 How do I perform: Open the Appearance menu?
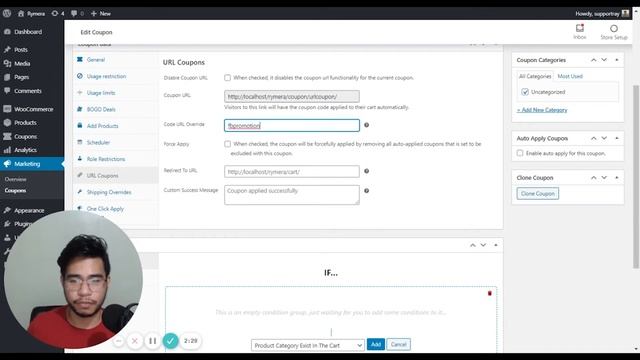pyautogui.click(x=29, y=211)
